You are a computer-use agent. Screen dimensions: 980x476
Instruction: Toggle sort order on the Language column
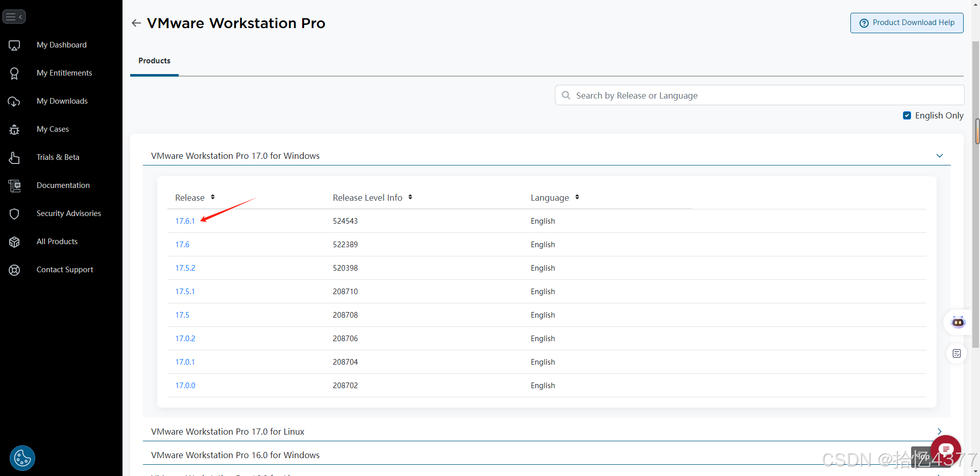click(x=577, y=197)
